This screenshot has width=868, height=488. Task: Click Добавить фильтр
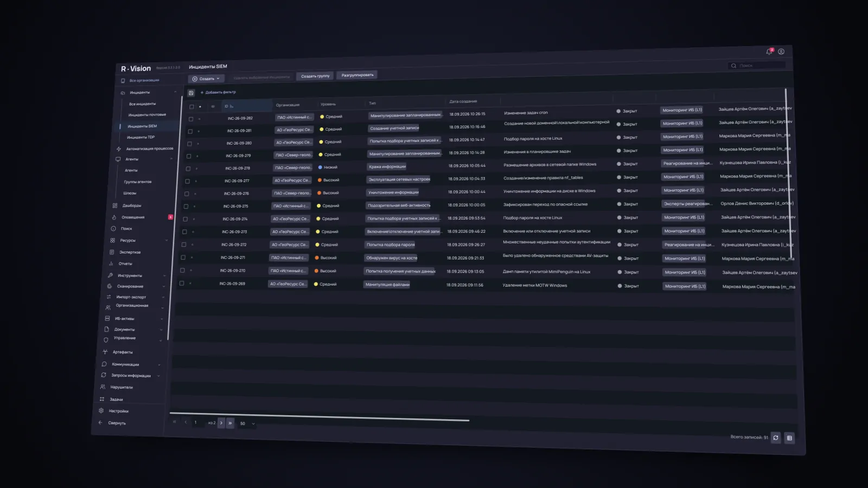218,92
